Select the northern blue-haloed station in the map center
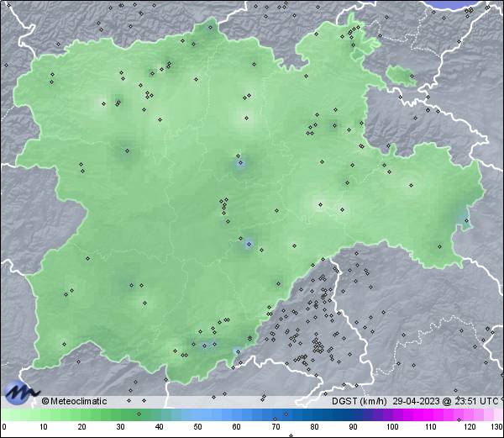504x438 pixels. (241, 163)
